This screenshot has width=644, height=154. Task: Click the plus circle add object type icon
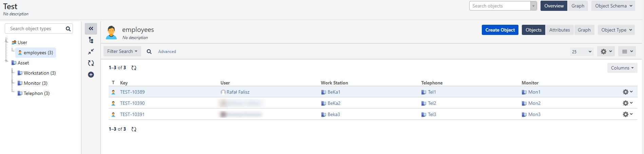[91, 75]
